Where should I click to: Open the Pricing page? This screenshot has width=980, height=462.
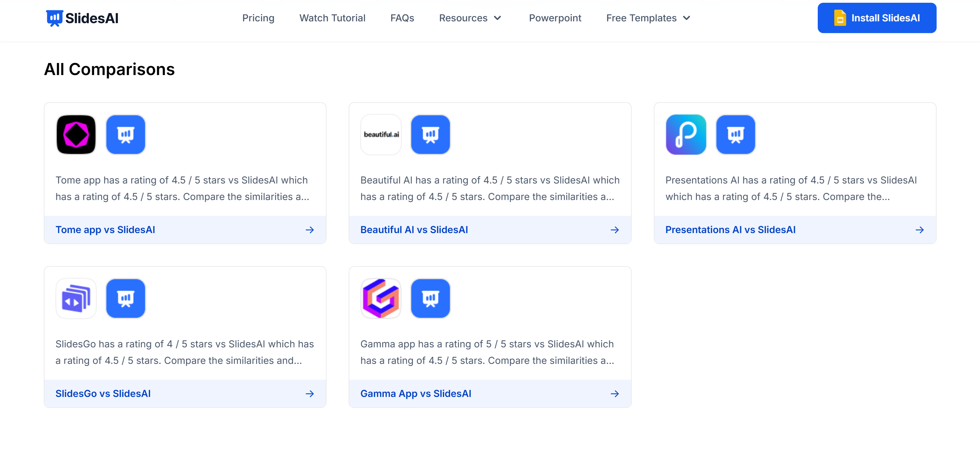coord(258,18)
